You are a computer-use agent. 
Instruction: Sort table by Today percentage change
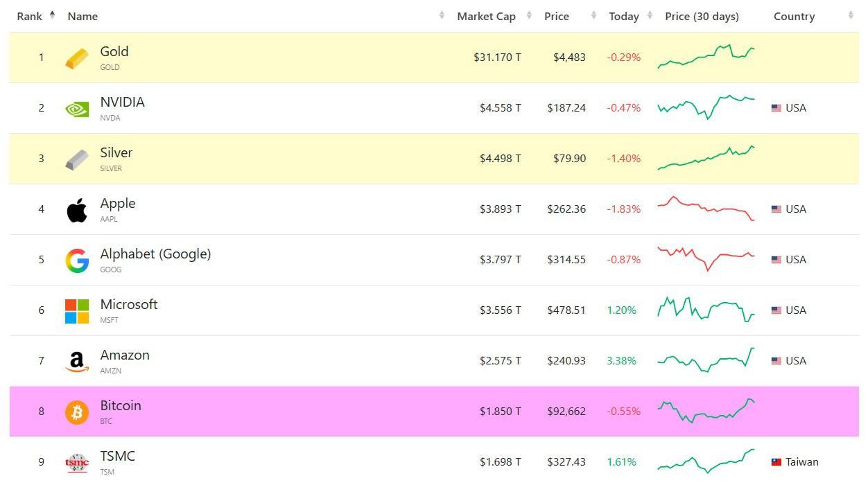point(623,17)
